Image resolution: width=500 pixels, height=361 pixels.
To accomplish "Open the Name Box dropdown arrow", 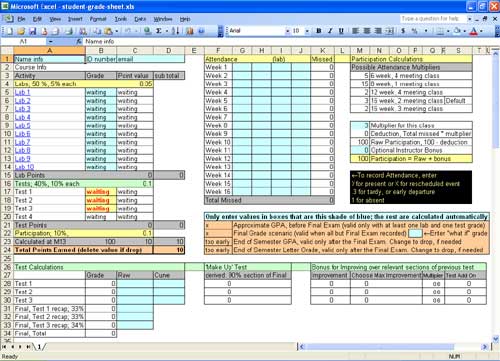I will [x=50, y=41].
